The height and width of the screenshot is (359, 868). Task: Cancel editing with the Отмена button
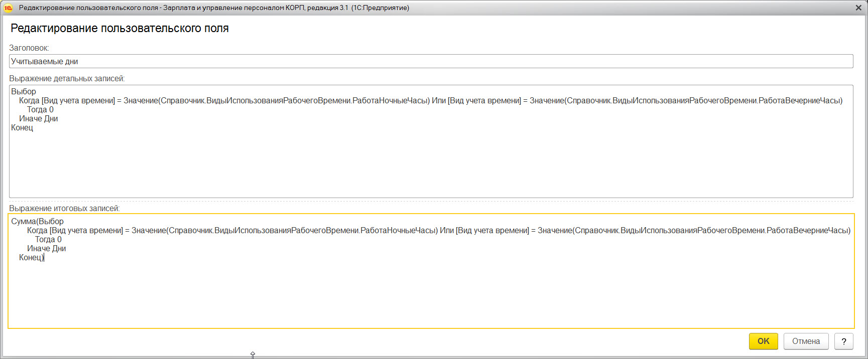[806, 341]
